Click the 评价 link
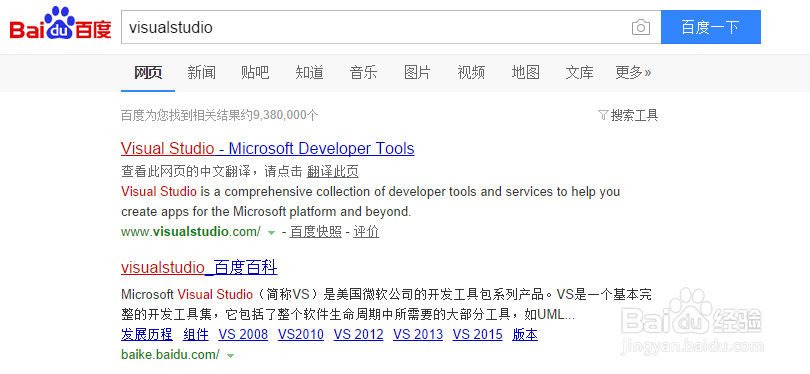 point(366,232)
